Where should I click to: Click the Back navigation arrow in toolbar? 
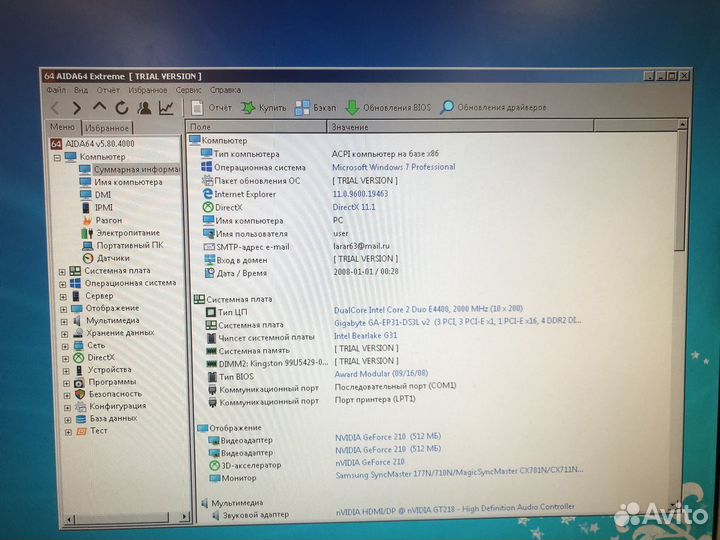55,107
